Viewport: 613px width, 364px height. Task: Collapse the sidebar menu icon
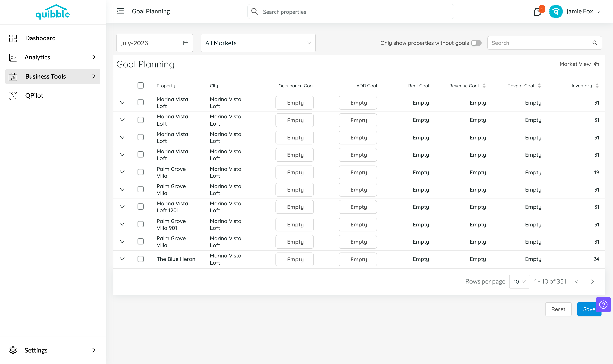(x=120, y=11)
